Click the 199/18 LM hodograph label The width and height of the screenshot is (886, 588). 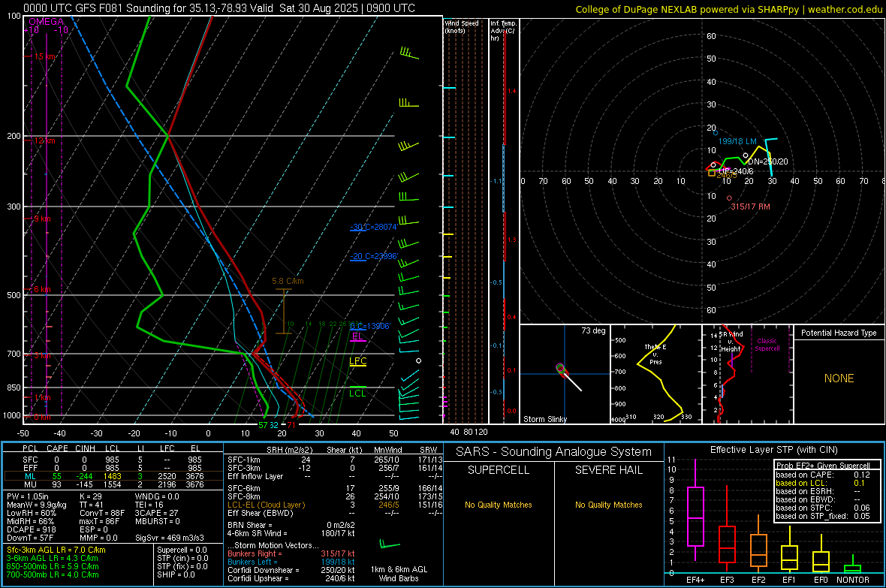pyautogui.click(x=737, y=141)
